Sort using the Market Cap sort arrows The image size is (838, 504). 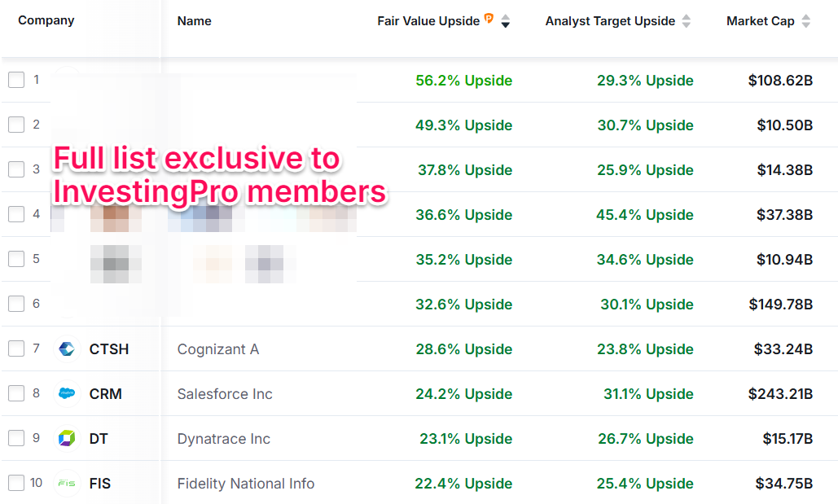pyautogui.click(x=806, y=22)
